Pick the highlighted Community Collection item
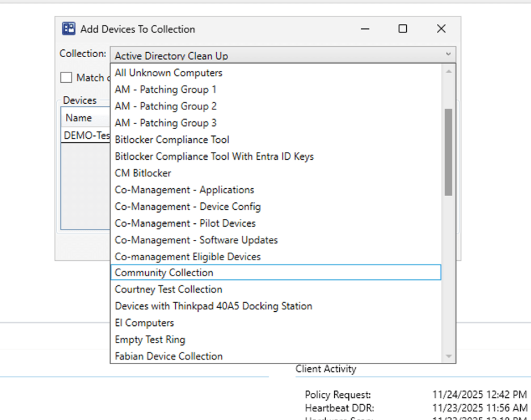Screen dimensions: 531x420 tap(164, 273)
